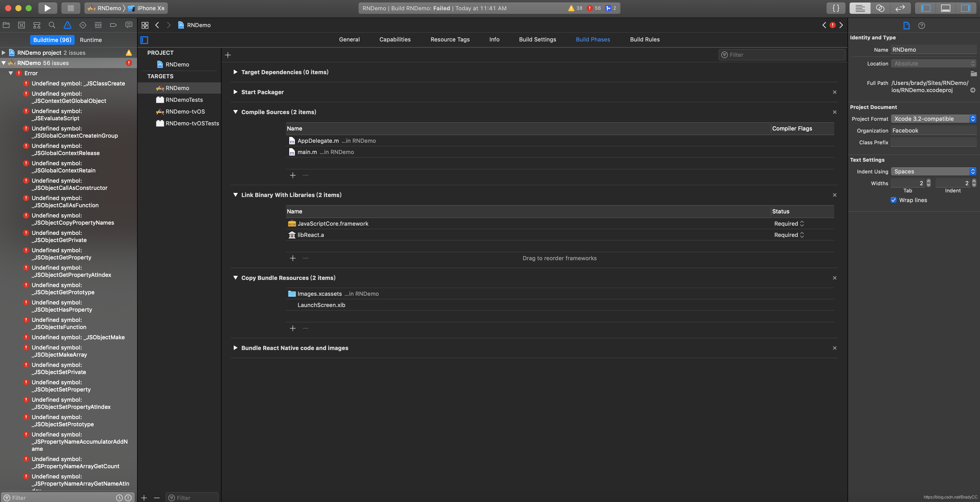Click the Stop build button

tap(70, 8)
